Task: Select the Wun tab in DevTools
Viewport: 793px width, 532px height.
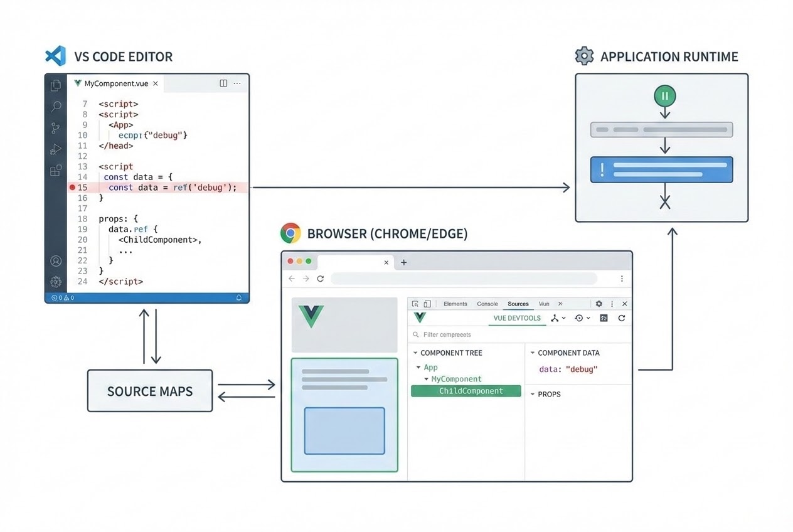Action: pos(544,304)
